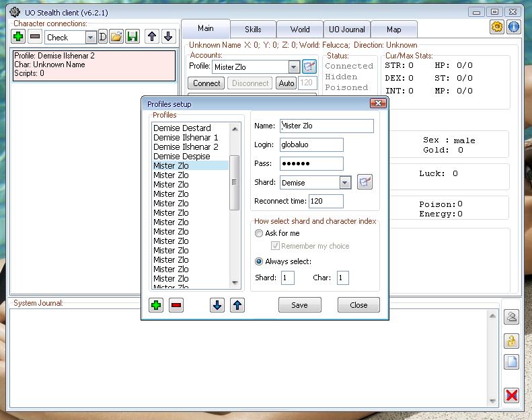Viewport: 532px width, 420px height.
Task: Open the blue info icon
Action: coord(514,27)
